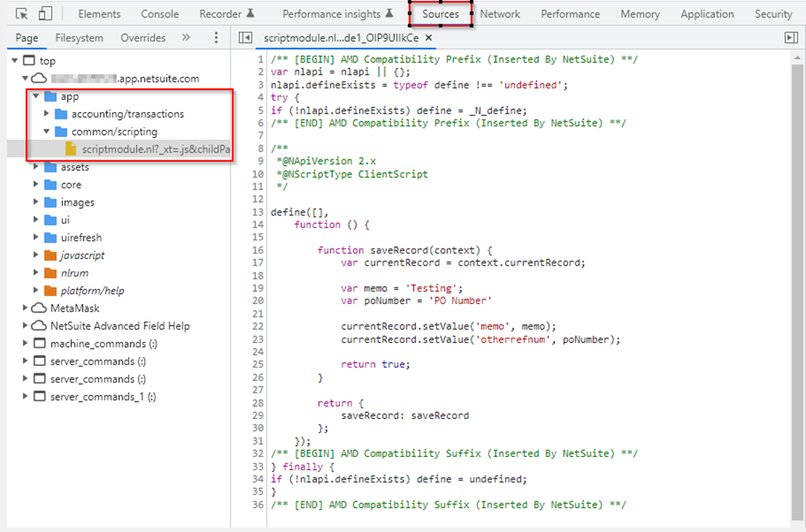Click '*@NScriptType ClientScript' comment line
Viewport: 806px width, 532px height.
point(352,174)
